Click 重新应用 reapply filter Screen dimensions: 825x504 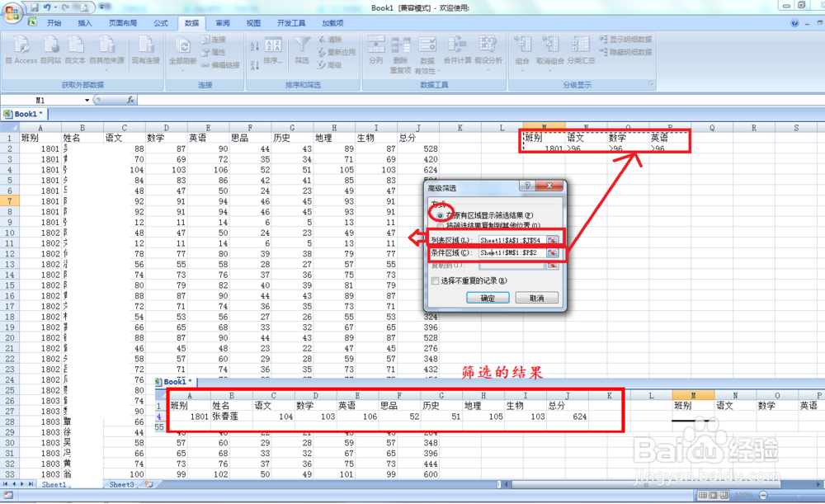pyautogui.click(x=337, y=52)
